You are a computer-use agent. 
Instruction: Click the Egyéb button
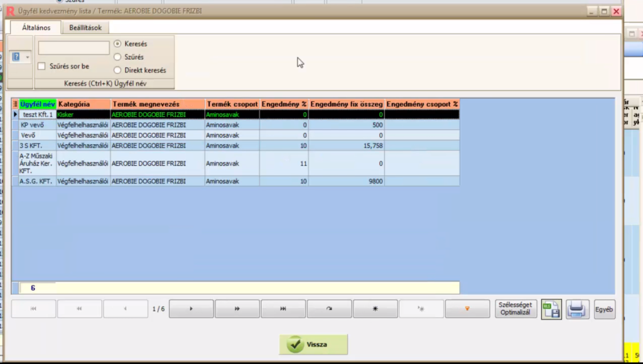[x=605, y=309]
